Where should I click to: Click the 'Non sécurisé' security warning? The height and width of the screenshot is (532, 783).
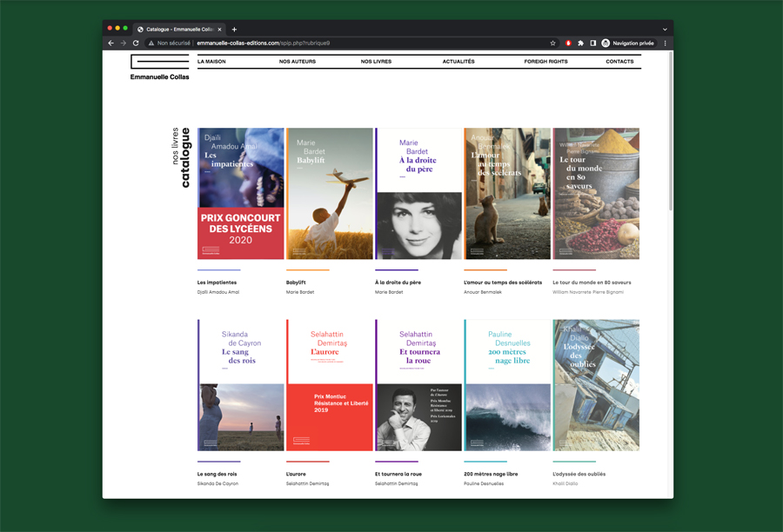(169, 43)
